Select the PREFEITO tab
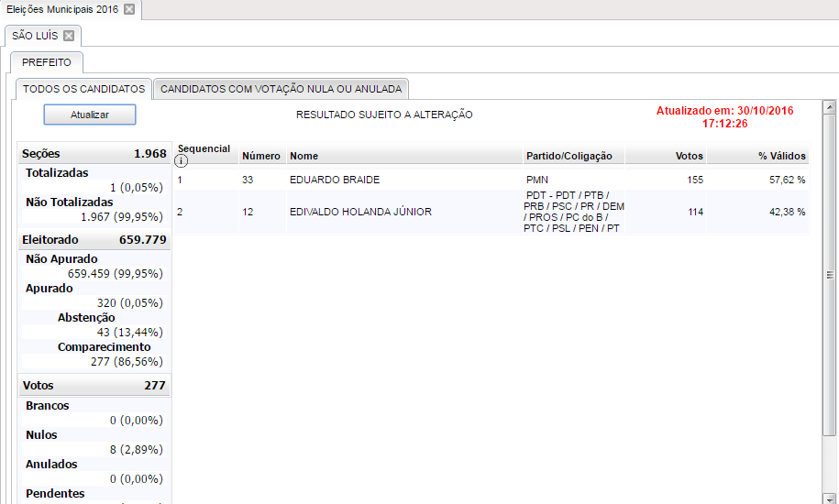 (x=47, y=62)
